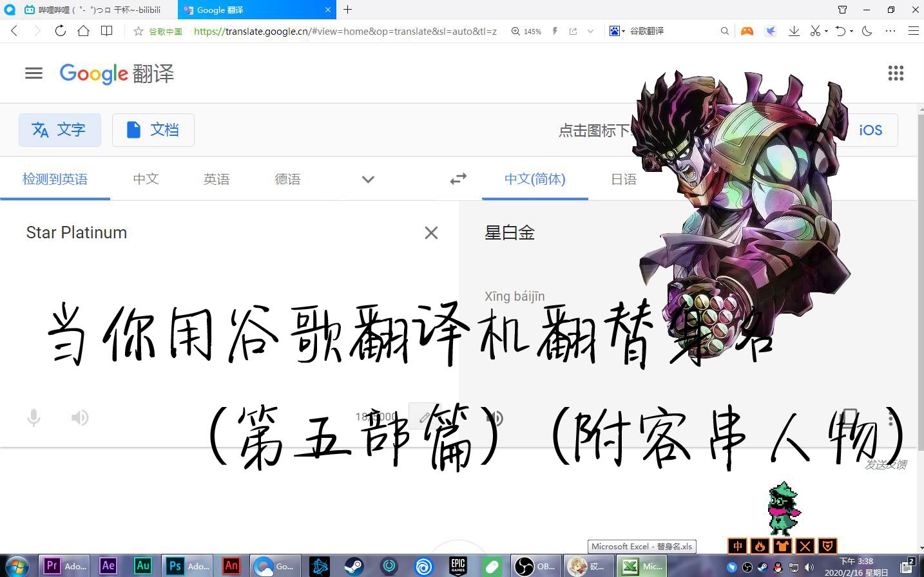Switch target language to 日语
Screen dimensions: 924x577
pyautogui.click(x=623, y=179)
